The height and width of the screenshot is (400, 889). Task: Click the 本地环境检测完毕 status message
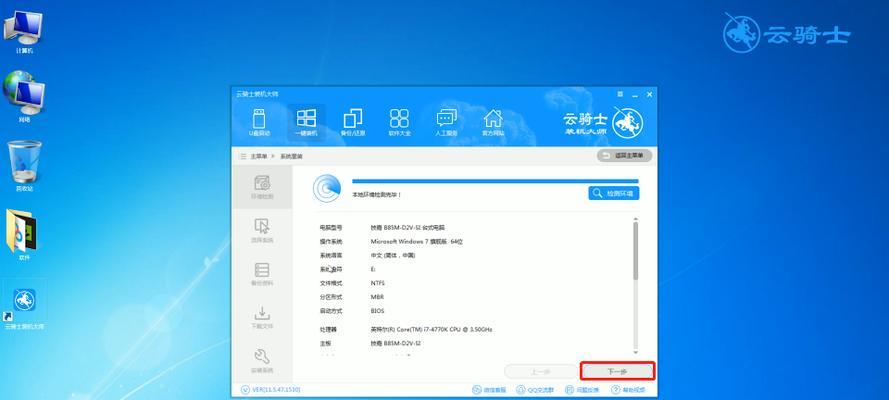tap(376, 194)
